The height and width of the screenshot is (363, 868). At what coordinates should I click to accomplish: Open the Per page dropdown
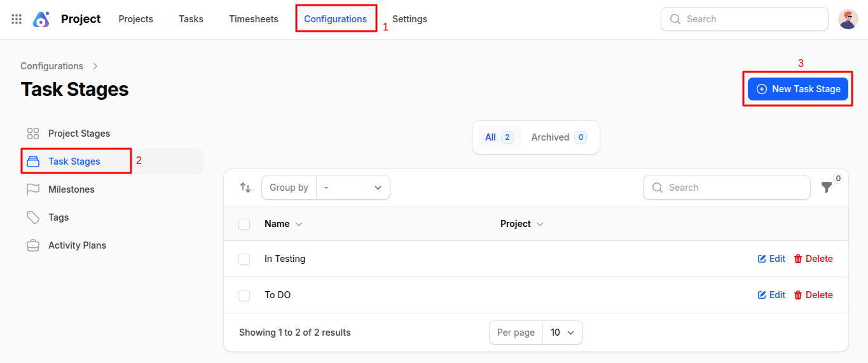pyautogui.click(x=562, y=332)
